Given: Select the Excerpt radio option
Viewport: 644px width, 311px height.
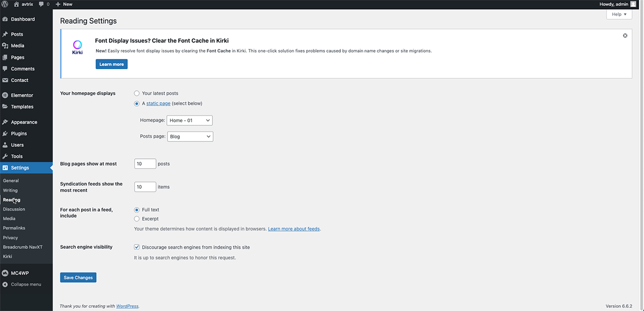Looking at the screenshot, I should click(x=137, y=219).
